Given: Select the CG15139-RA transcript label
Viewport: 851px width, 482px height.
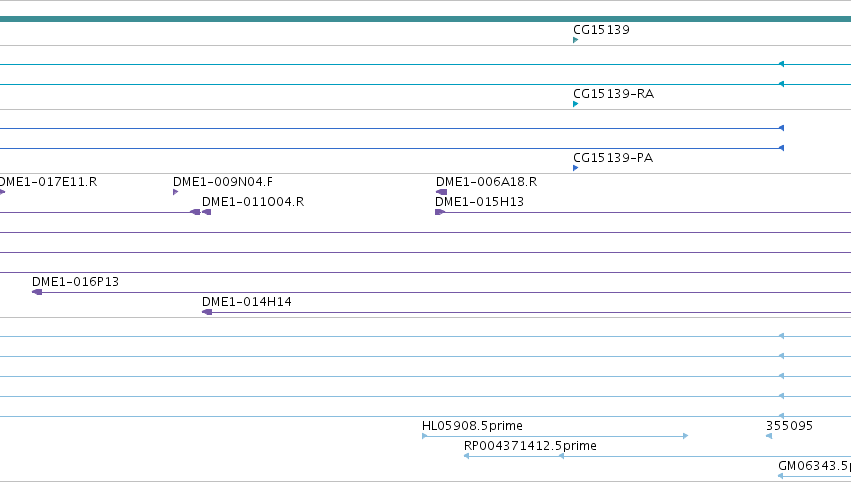Looking at the screenshot, I should tap(613, 94).
